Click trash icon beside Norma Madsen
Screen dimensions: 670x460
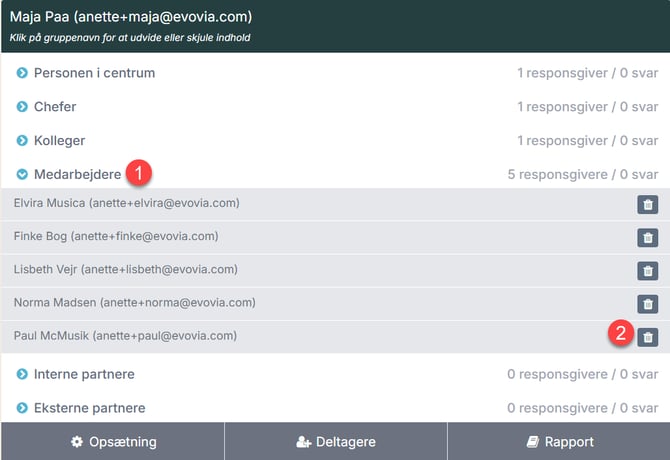click(x=647, y=303)
